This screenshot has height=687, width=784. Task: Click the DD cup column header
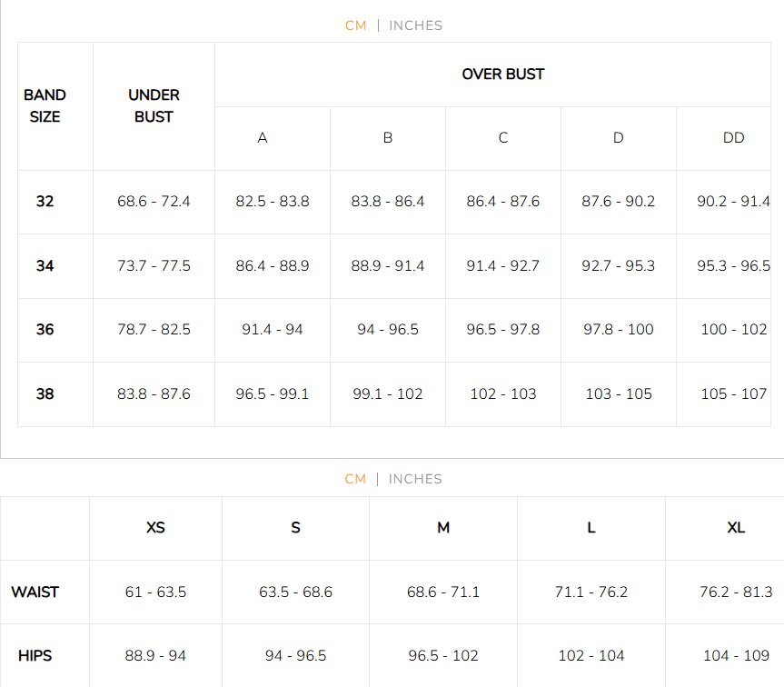(733, 138)
